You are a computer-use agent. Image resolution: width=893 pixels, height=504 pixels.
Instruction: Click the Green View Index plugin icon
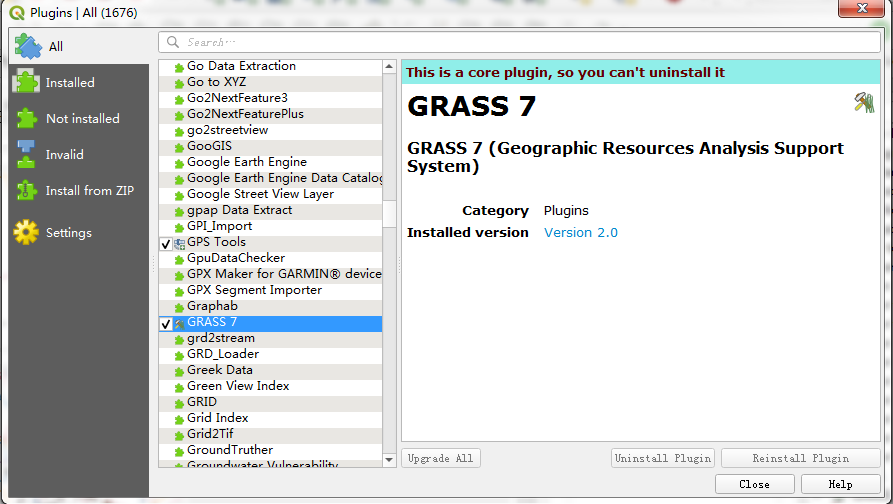tap(179, 388)
